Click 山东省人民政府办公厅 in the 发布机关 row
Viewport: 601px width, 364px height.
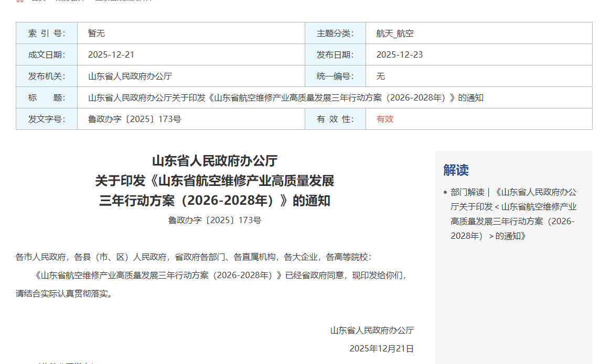pos(130,76)
